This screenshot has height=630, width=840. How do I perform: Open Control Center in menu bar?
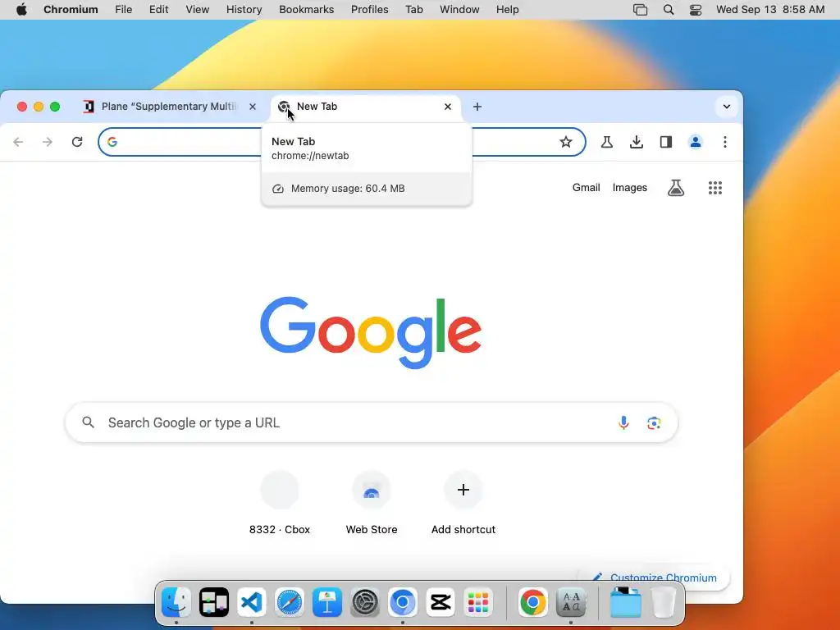(x=696, y=10)
